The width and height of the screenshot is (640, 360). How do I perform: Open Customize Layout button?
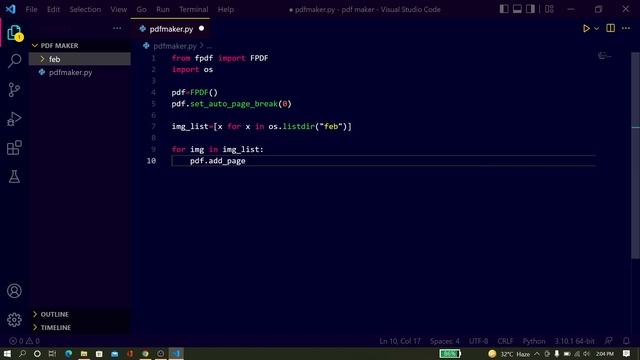pos(549,9)
